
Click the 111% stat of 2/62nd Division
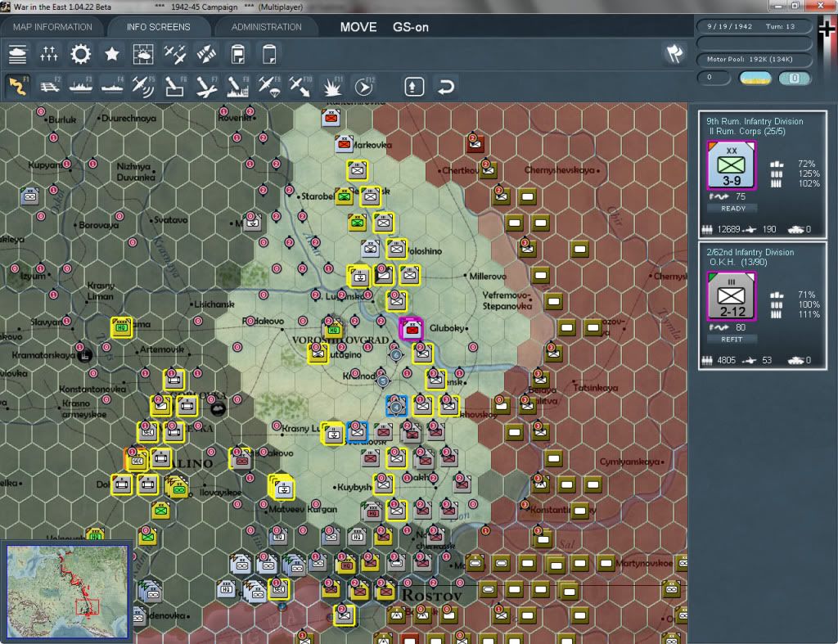pos(809,314)
